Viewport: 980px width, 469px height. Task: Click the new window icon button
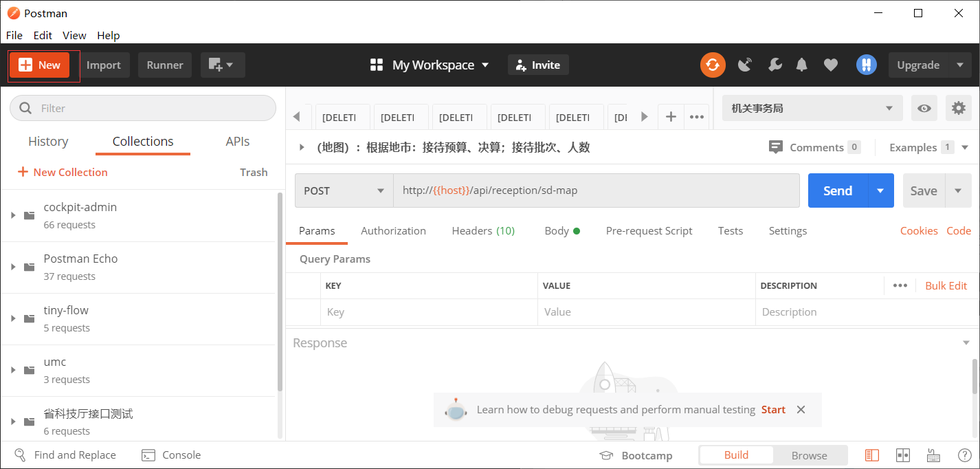(x=223, y=65)
